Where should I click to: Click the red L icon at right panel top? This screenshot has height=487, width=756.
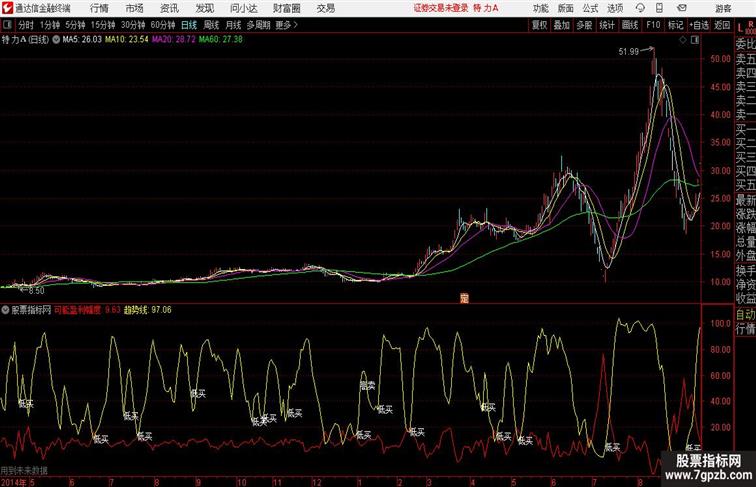[x=740, y=28]
